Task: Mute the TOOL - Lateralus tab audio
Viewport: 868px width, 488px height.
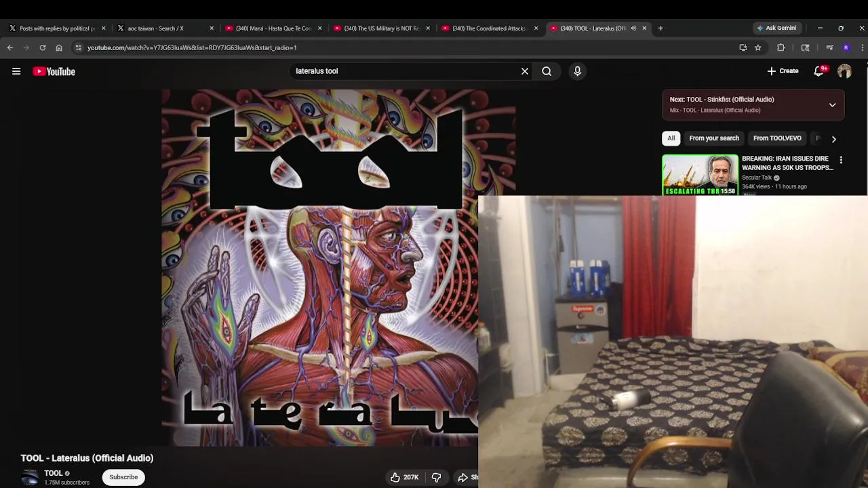Action: pos(633,28)
